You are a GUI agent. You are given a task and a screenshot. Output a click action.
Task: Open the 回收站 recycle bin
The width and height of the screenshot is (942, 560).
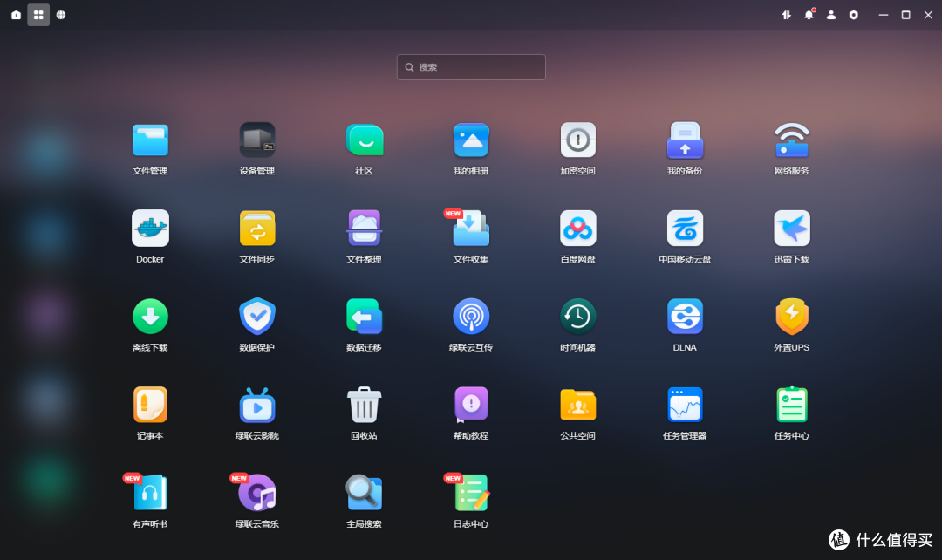pyautogui.click(x=364, y=405)
